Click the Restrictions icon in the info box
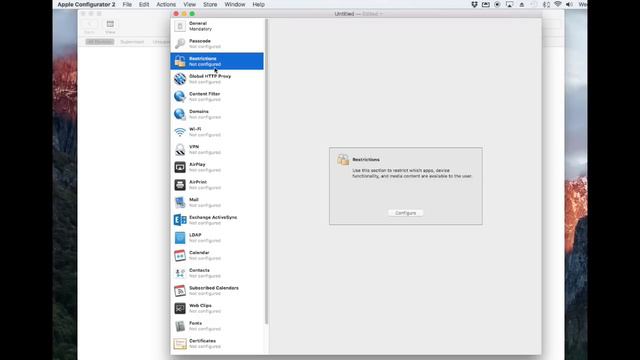The width and height of the screenshot is (640, 360). click(x=343, y=160)
